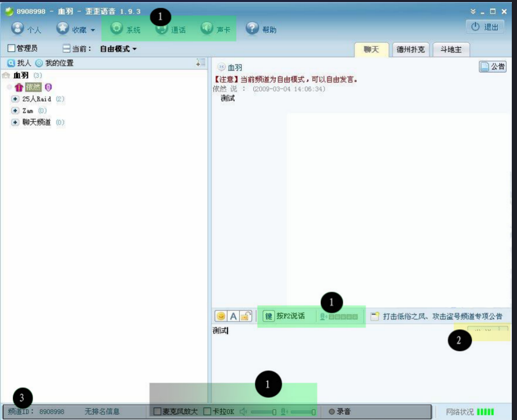Enable the 麦克风放大 checkbox
This screenshot has width=517, height=420.
point(158,411)
